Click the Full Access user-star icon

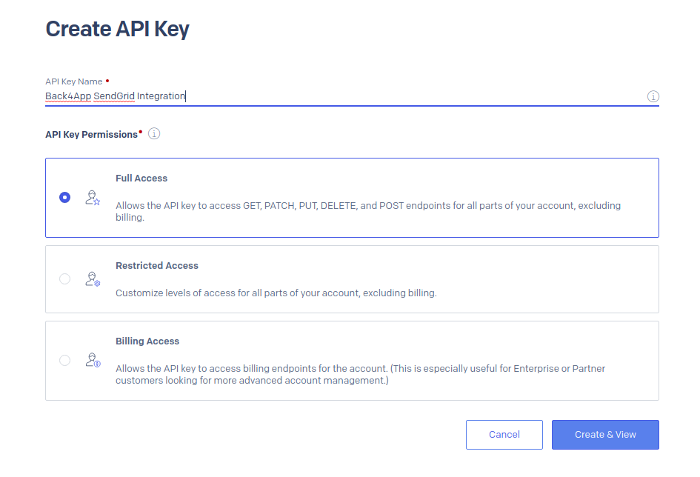click(x=93, y=197)
